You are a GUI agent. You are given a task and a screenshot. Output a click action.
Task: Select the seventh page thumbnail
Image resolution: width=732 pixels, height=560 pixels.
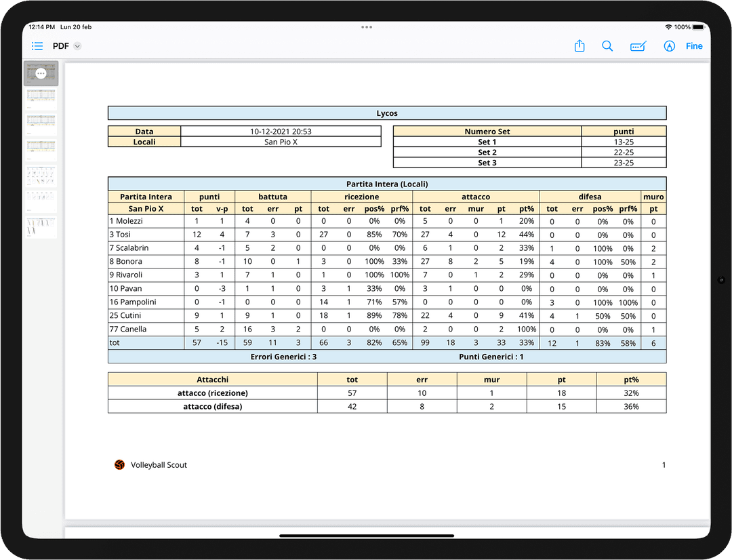[41, 227]
